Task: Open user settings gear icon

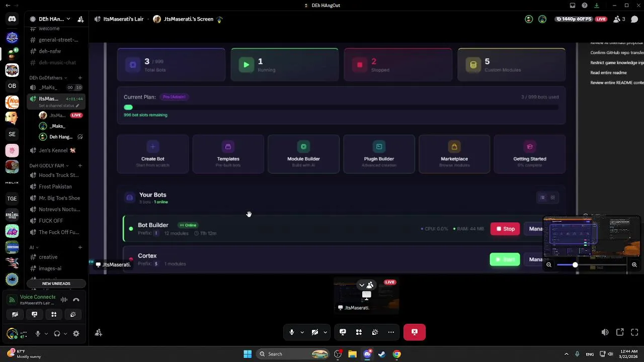Action: pyautogui.click(x=76, y=333)
